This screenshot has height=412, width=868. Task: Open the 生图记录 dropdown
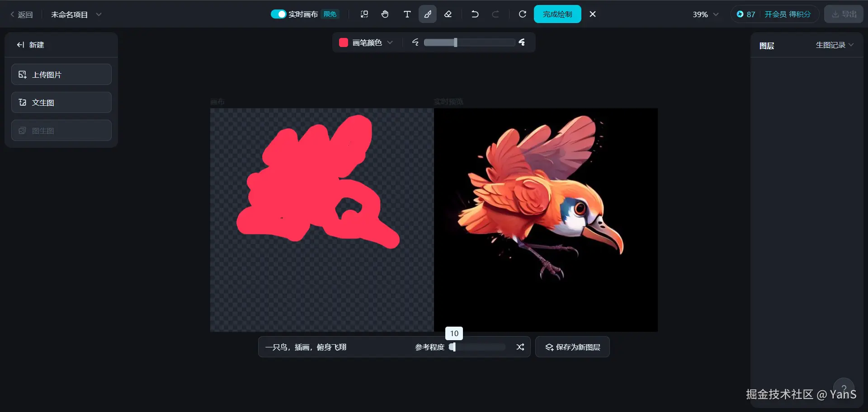click(x=835, y=45)
